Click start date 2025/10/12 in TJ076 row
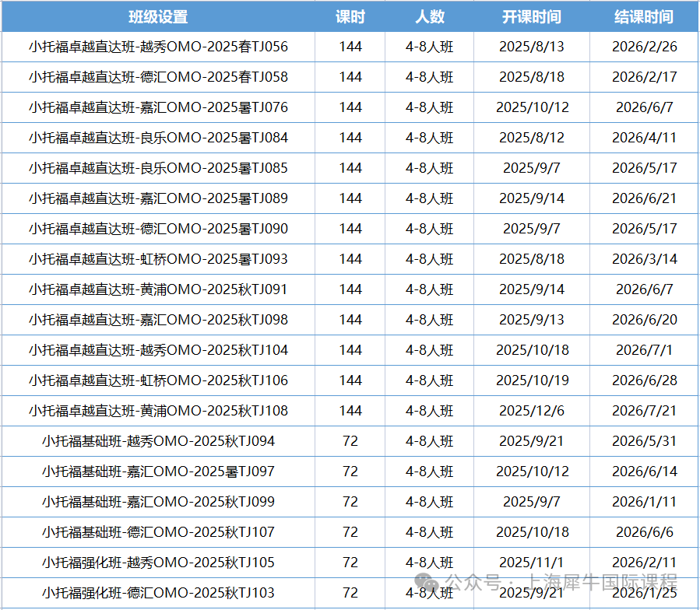 532,107
